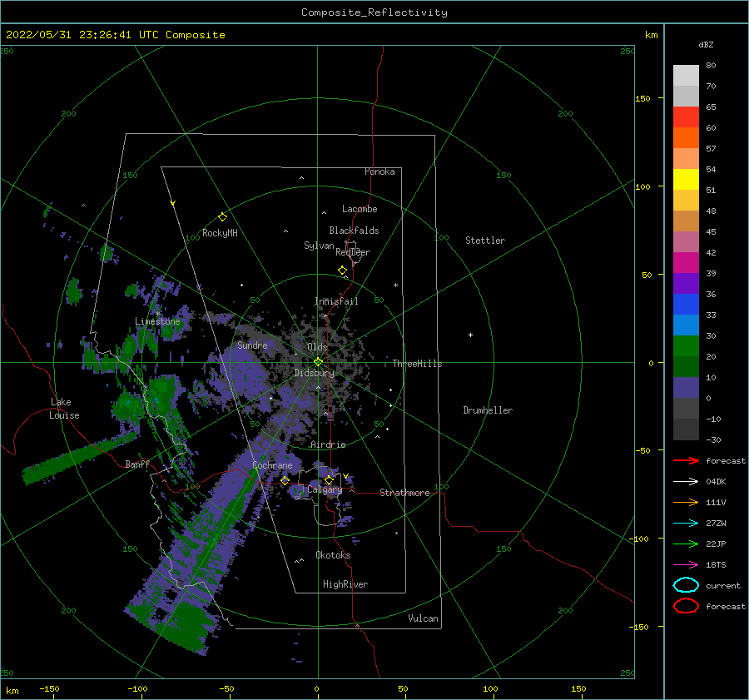Click the yellow radar-center diamond near Didsbury
The width and height of the screenshot is (749, 700).
pyautogui.click(x=318, y=362)
